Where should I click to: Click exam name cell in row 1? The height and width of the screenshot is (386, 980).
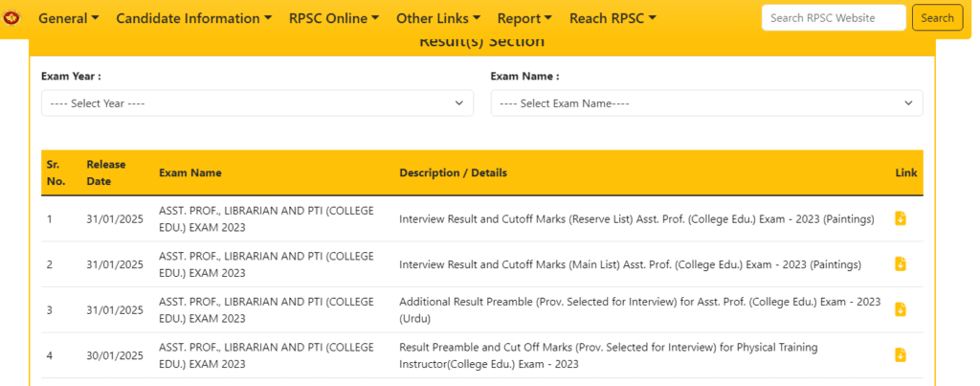(266, 219)
